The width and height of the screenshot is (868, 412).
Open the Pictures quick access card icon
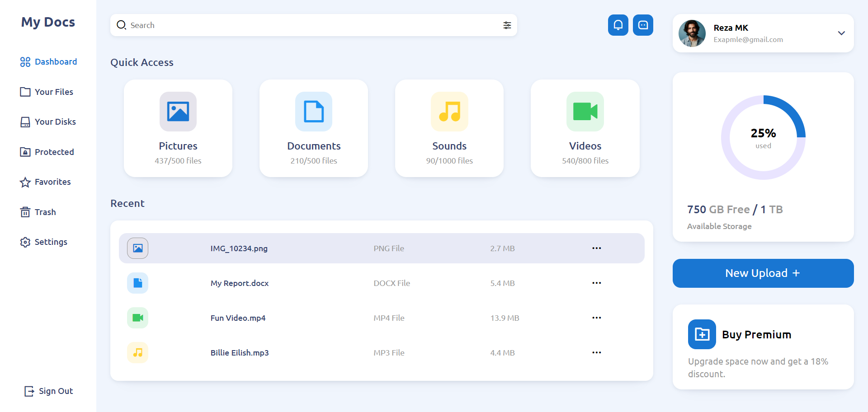point(178,112)
